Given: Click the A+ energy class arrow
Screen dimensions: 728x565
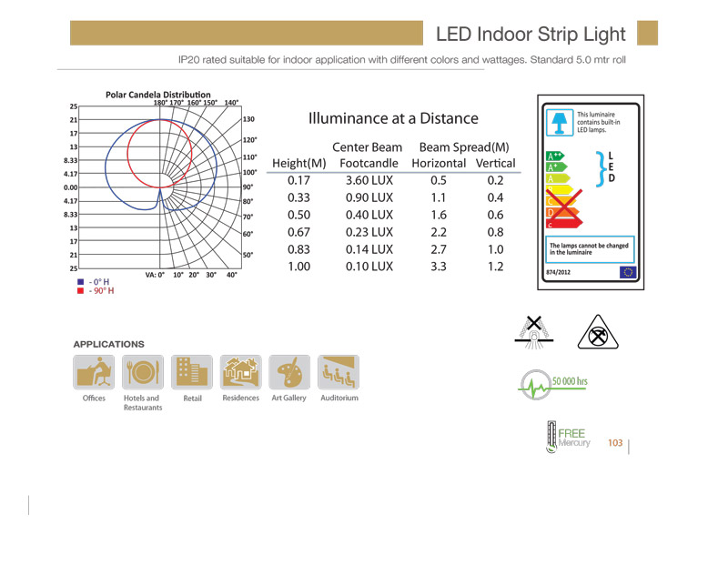Looking at the screenshot, I should [557, 167].
